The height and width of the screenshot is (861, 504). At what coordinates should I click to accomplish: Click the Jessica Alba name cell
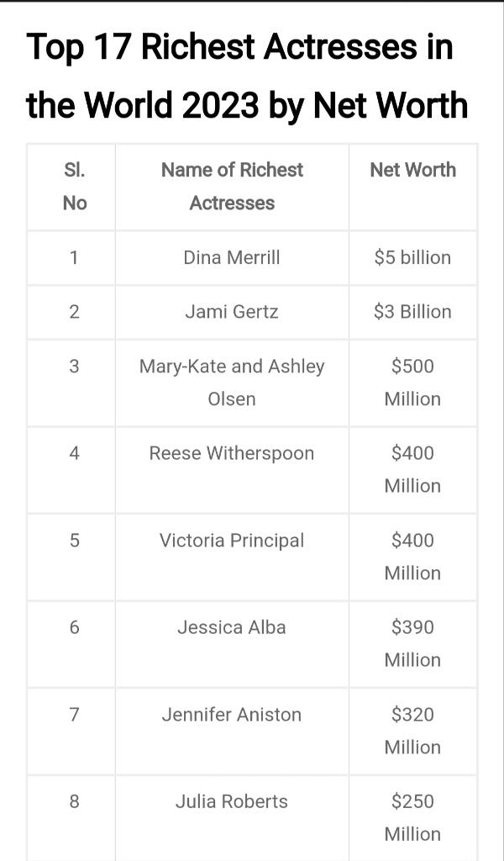tap(232, 627)
